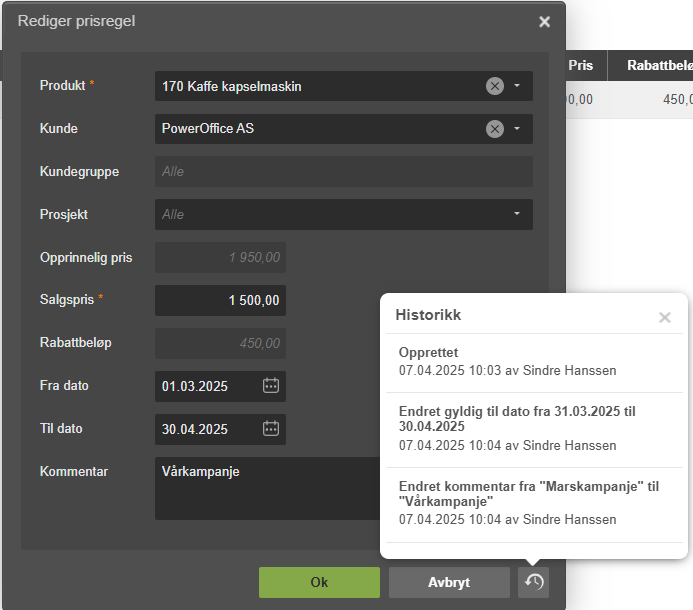Image resolution: width=693 pixels, height=610 pixels.
Task: Click the 450,0 cell in background table
Action: (651, 99)
